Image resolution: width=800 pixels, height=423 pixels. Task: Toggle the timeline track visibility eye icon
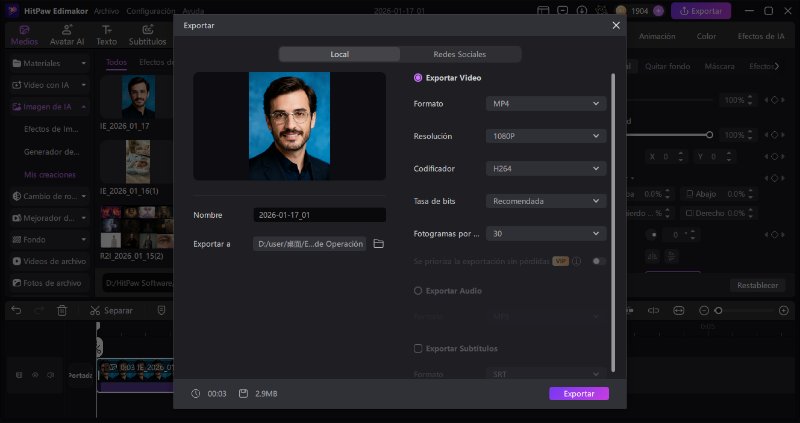35,375
